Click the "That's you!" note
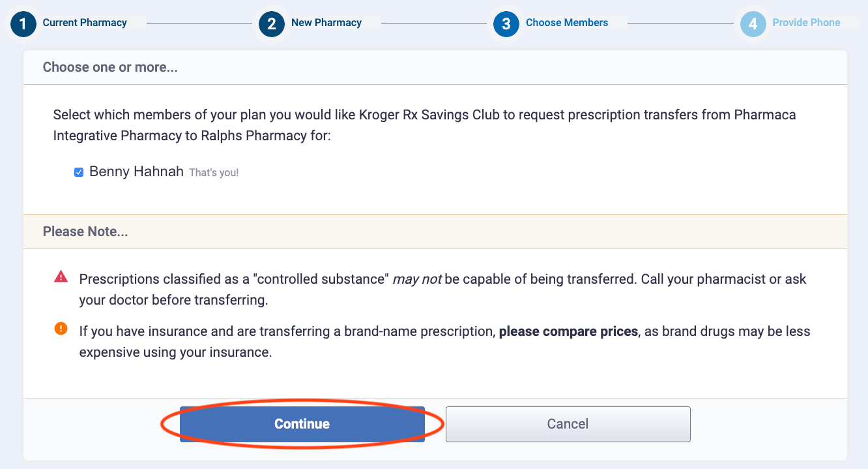The height and width of the screenshot is (469, 868). (x=214, y=173)
